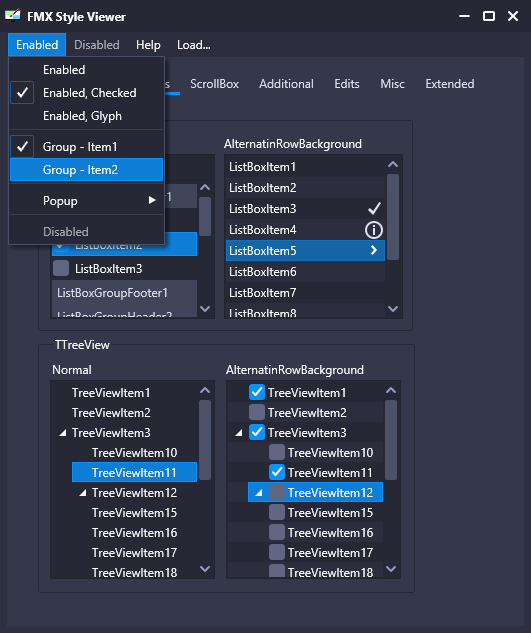The image size is (531, 633).
Task: Open the Enabled menu in menu bar
Action: [x=37, y=45]
